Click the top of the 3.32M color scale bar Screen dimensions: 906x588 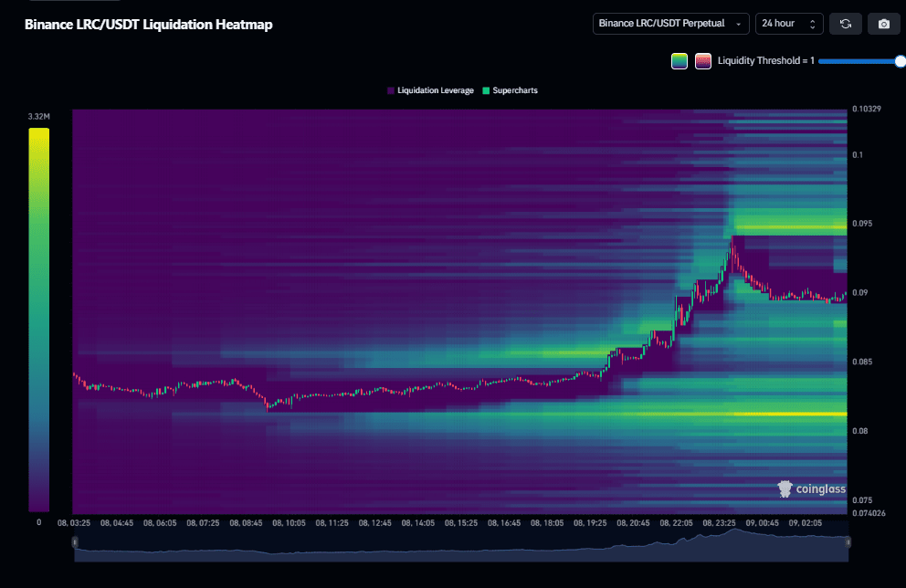pyautogui.click(x=38, y=132)
